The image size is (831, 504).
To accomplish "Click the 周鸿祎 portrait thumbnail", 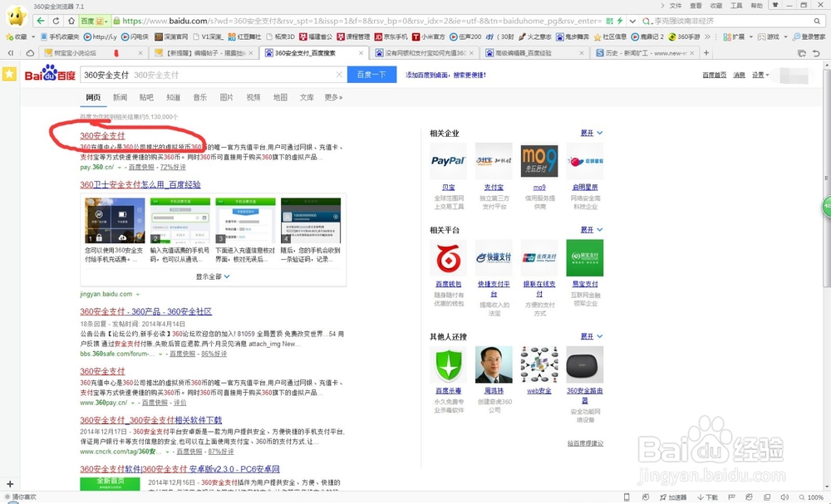I will pos(494,365).
